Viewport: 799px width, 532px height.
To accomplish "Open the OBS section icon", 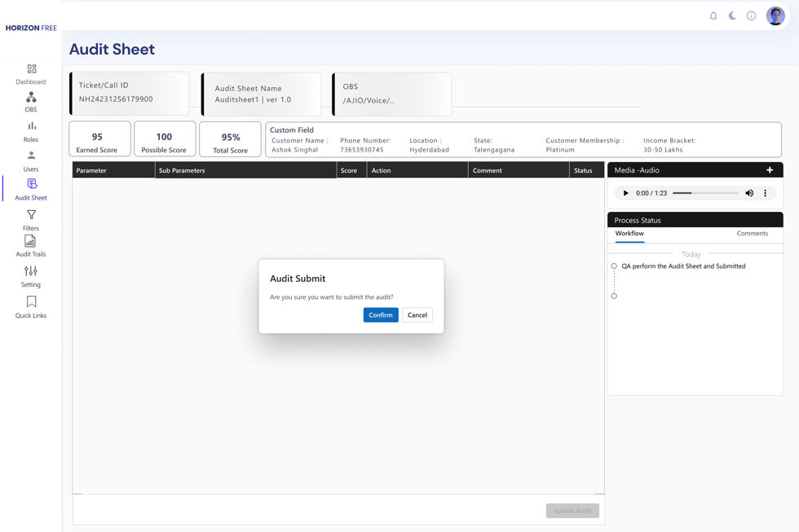I will coord(31,98).
